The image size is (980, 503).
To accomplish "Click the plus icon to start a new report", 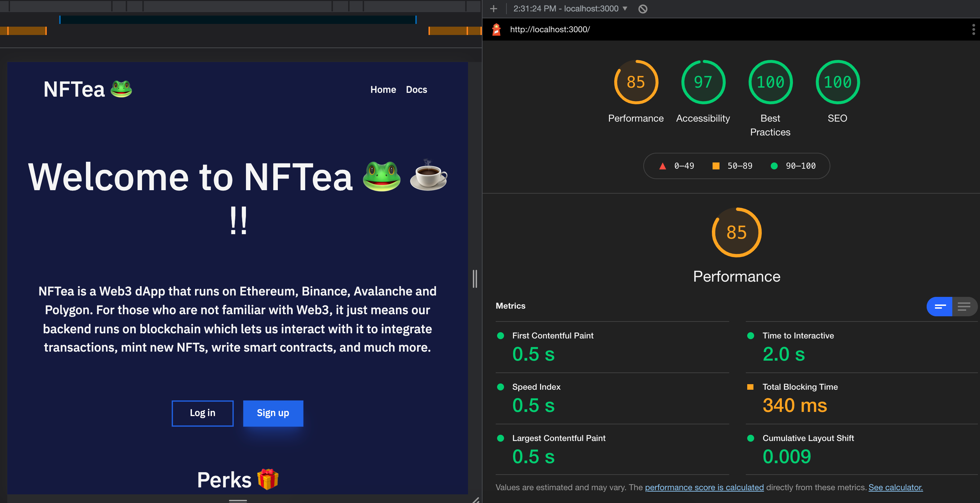I will coord(493,9).
